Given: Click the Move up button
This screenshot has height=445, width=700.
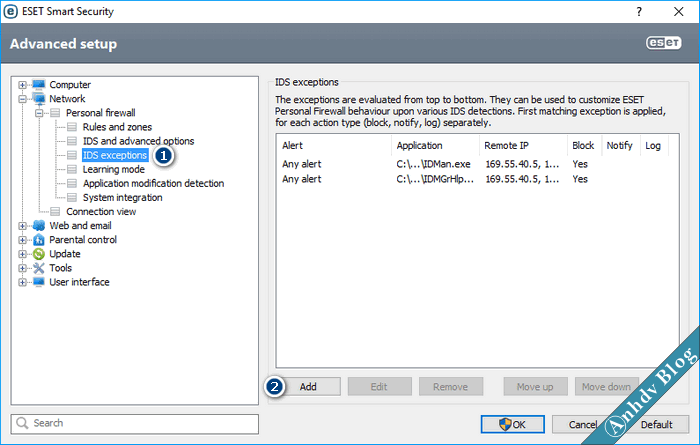Looking at the screenshot, I should pyautogui.click(x=535, y=387).
